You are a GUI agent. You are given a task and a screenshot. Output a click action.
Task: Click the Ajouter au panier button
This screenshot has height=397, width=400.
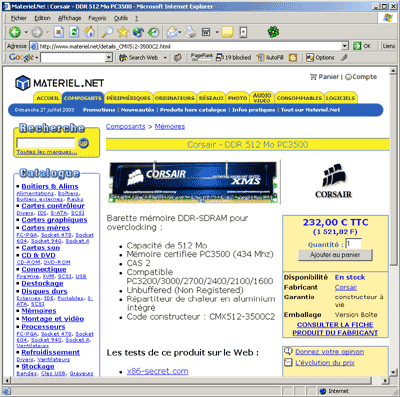pos(335,255)
